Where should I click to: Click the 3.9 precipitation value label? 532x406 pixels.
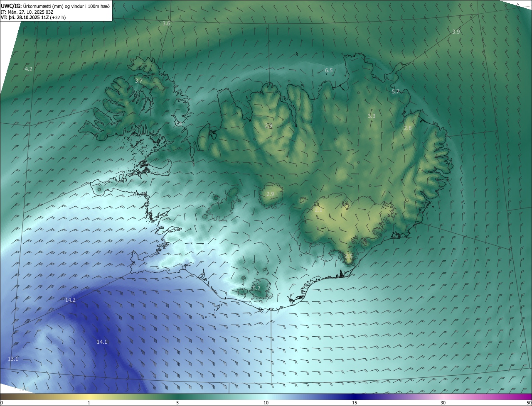pos(456,32)
